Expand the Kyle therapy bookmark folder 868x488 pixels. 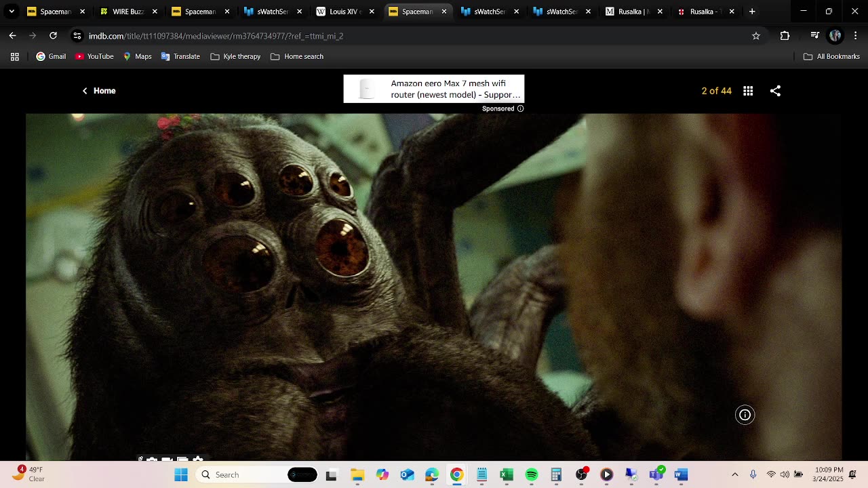click(x=235, y=57)
